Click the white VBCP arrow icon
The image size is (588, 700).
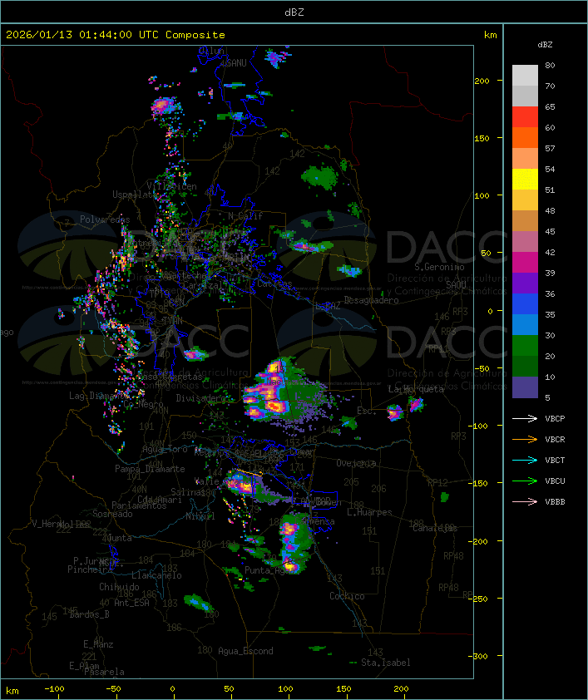[525, 418]
